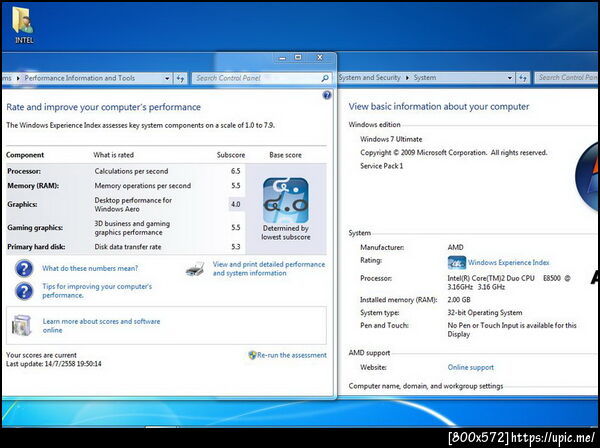Viewport: 600px width, 448px height.
Task: Click the 32-bit Operating System text
Action: [485, 313]
